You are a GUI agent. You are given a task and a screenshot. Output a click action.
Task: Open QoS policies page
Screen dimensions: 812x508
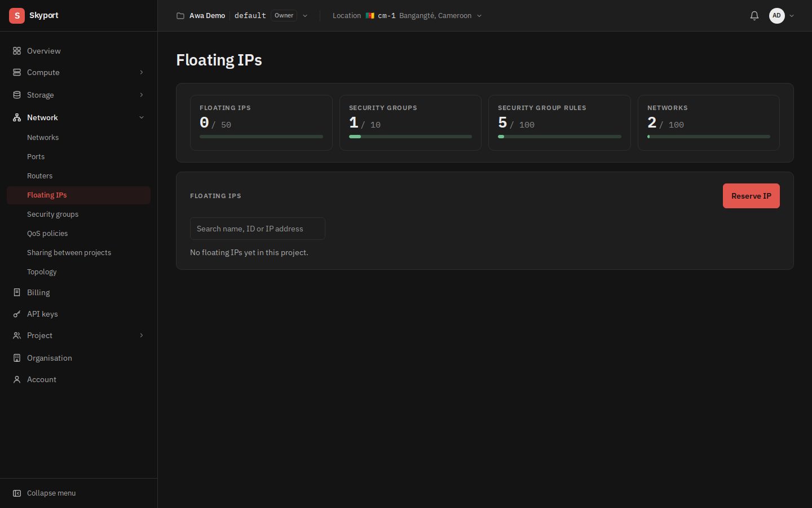point(78,234)
